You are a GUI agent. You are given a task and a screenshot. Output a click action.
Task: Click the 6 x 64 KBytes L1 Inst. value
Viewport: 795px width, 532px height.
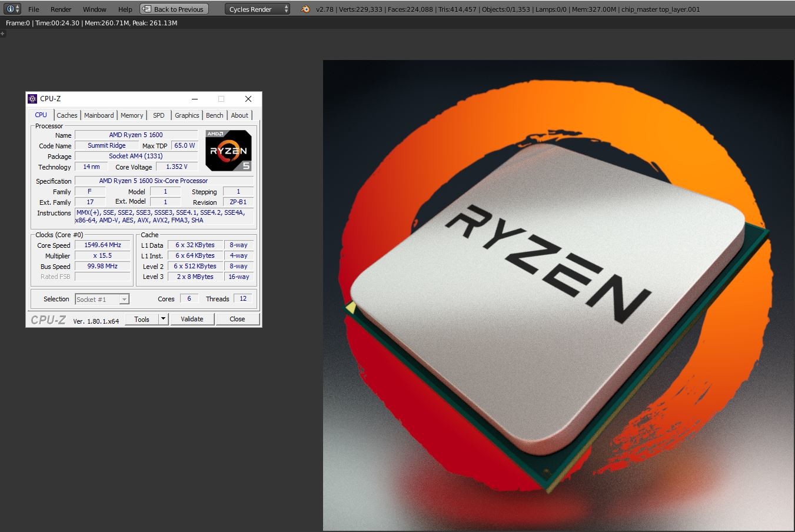pos(195,255)
